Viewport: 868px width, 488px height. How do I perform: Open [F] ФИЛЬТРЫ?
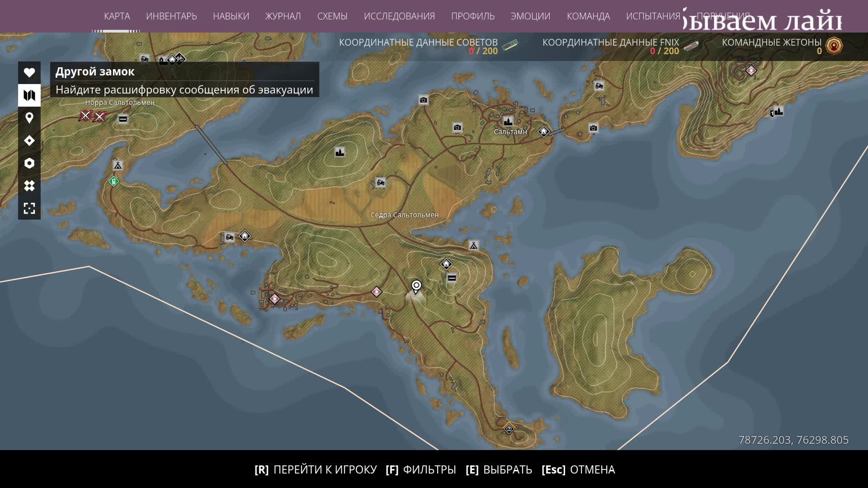[421, 470]
